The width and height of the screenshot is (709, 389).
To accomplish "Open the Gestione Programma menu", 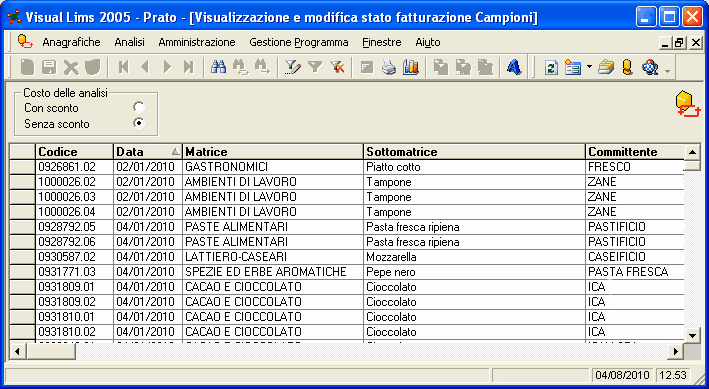I will point(298,42).
